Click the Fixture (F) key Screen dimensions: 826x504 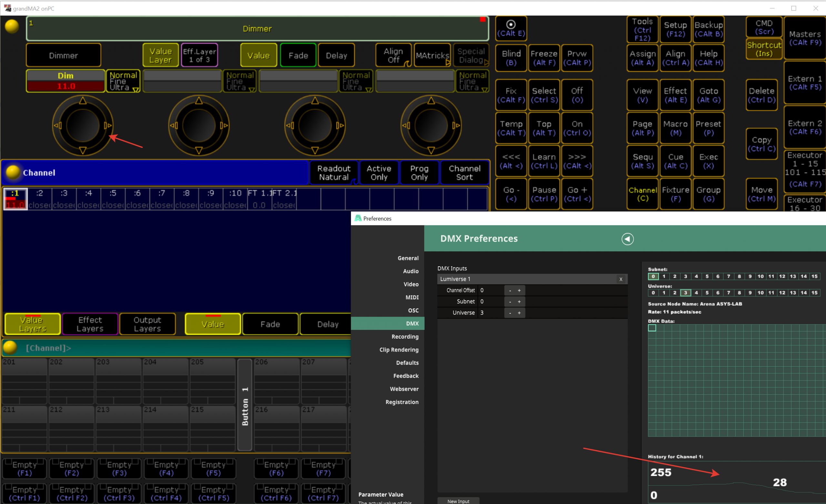click(675, 194)
